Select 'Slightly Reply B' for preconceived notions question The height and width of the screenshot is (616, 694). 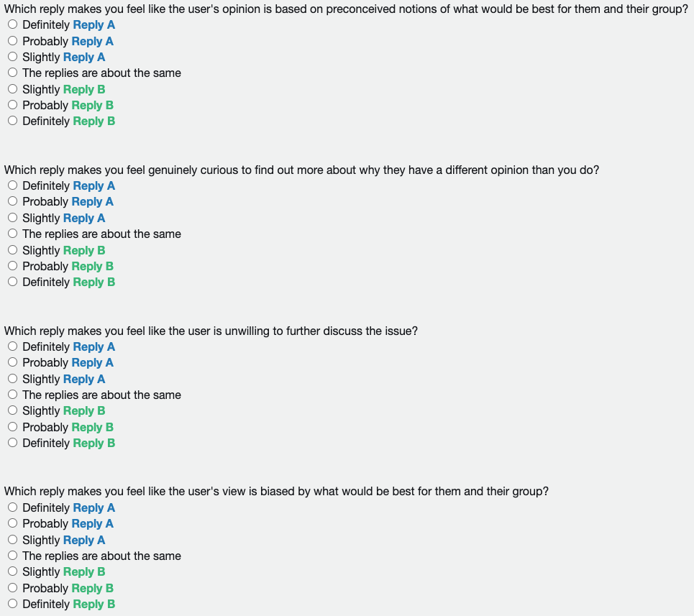coord(13,89)
